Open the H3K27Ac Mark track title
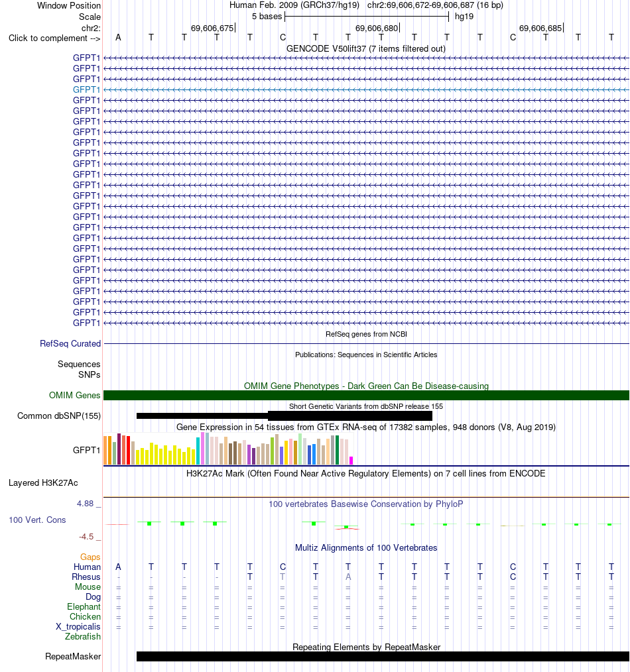This screenshot has width=630, height=672. tap(366, 473)
